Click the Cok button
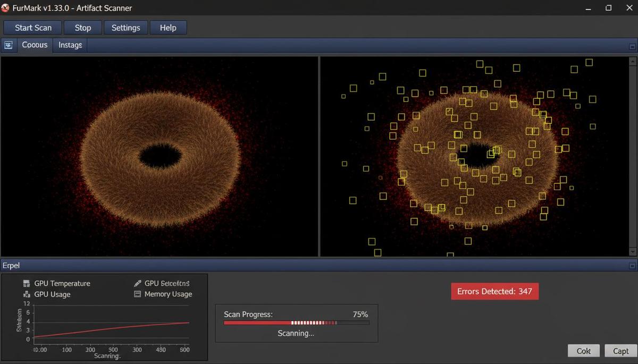Screen dimensions: 638x364 point(584,351)
